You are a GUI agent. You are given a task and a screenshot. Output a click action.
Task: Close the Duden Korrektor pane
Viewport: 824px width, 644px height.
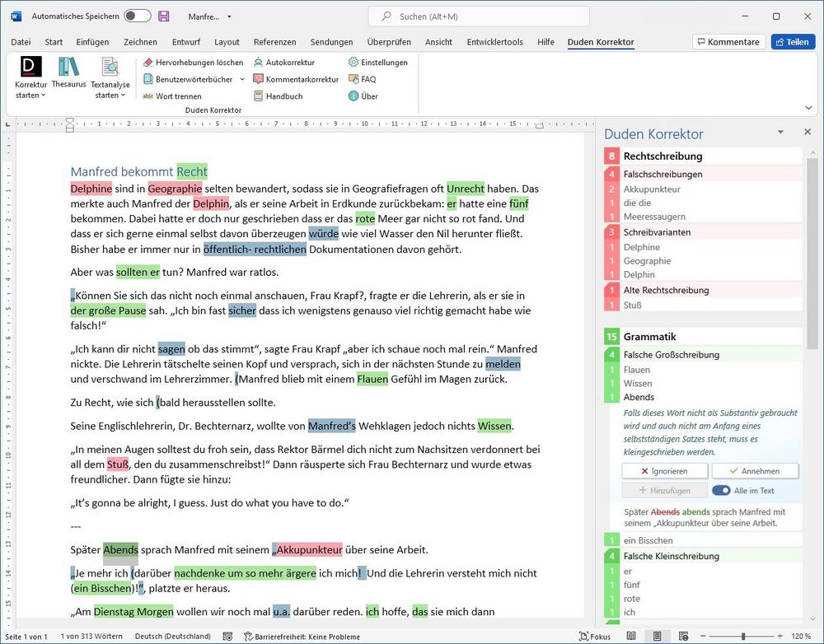808,132
